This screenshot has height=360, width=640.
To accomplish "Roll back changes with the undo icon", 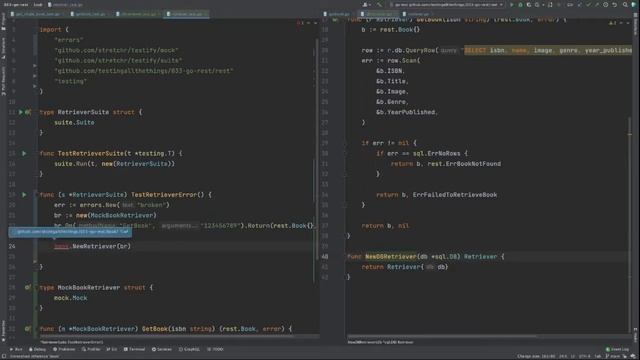I will tap(614, 4).
